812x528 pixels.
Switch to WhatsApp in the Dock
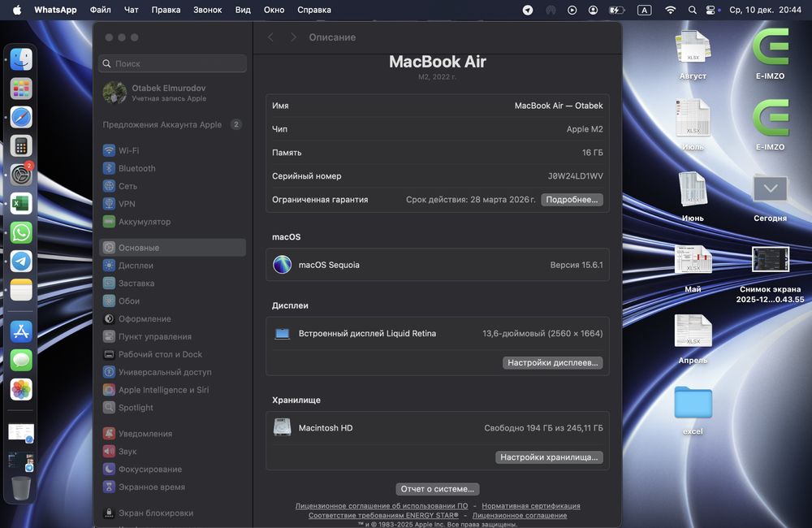[21, 232]
